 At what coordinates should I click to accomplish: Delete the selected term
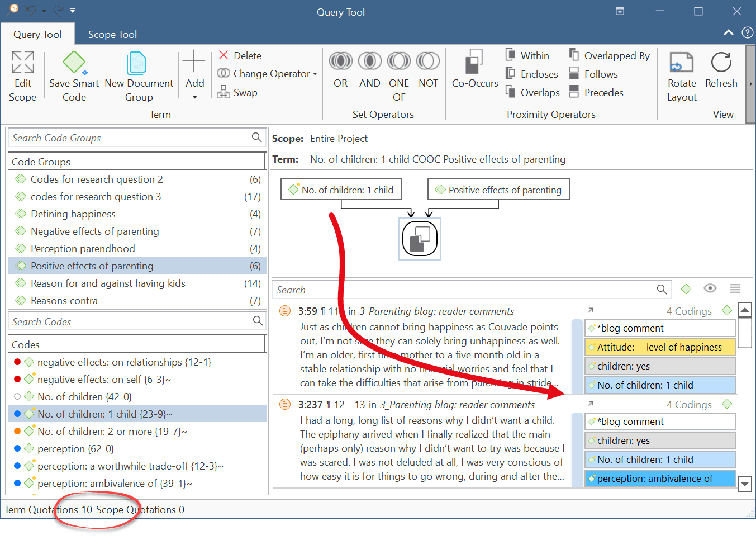click(240, 55)
